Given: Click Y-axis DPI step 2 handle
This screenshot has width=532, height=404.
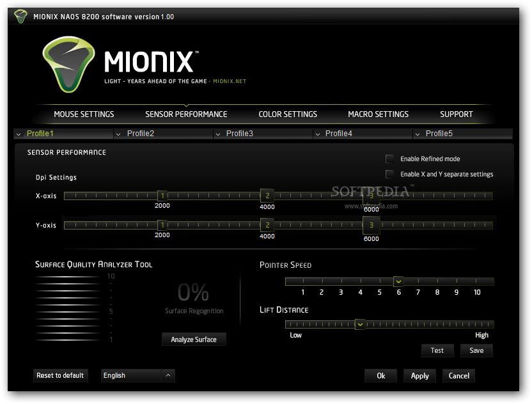Looking at the screenshot, I should coord(267,225).
